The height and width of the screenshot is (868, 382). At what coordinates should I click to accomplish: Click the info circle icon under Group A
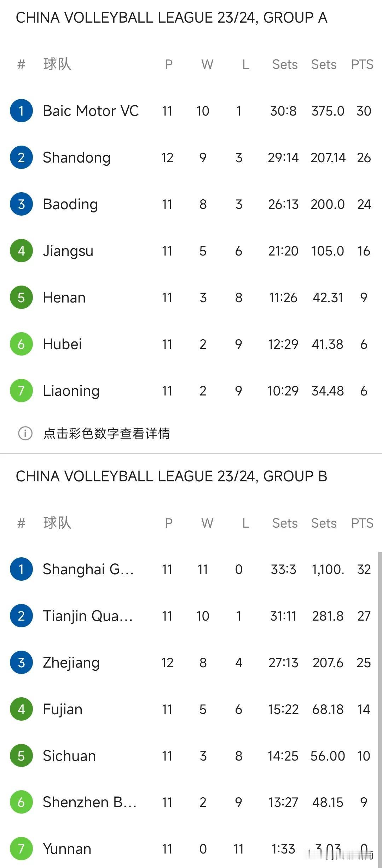[x=25, y=433]
